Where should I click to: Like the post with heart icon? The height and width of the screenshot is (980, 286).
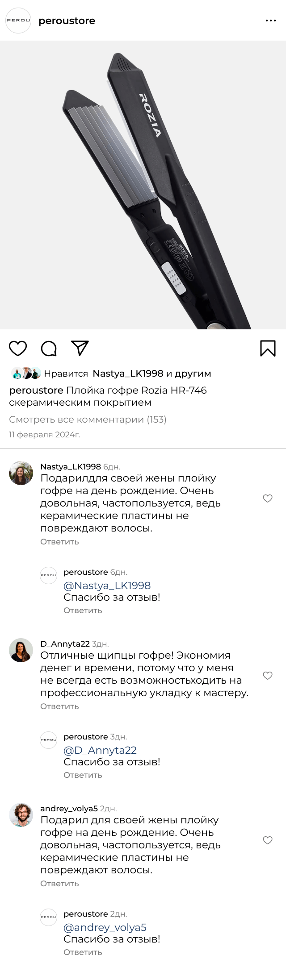point(18,348)
